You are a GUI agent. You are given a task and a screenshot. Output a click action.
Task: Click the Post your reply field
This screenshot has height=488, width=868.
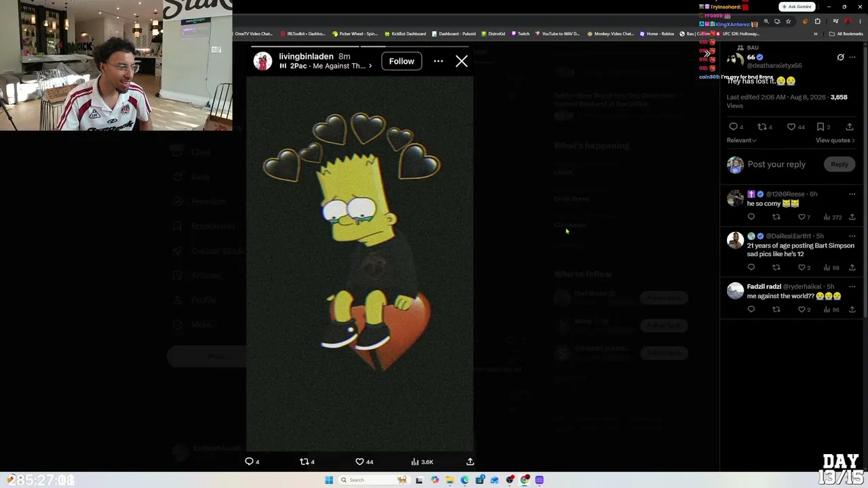(x=776, y=164)
